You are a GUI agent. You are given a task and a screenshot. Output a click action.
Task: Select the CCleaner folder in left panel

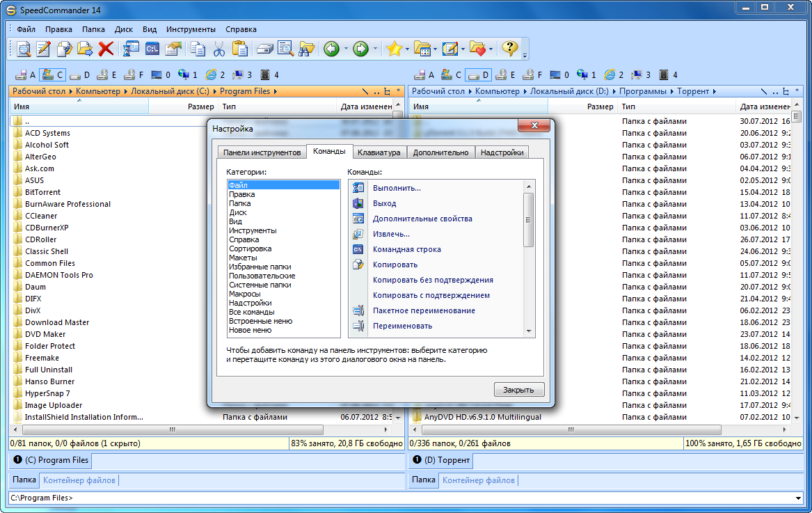click(41, 216)
